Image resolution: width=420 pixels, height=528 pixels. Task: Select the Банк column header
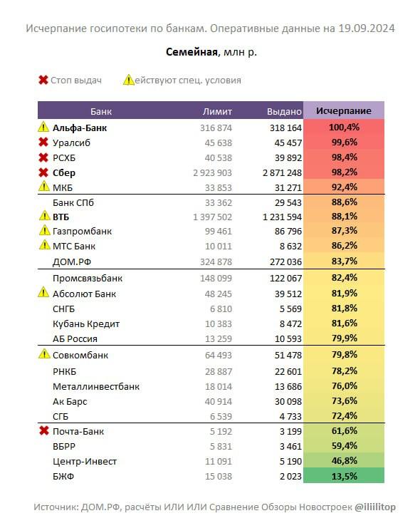(101, 111)
